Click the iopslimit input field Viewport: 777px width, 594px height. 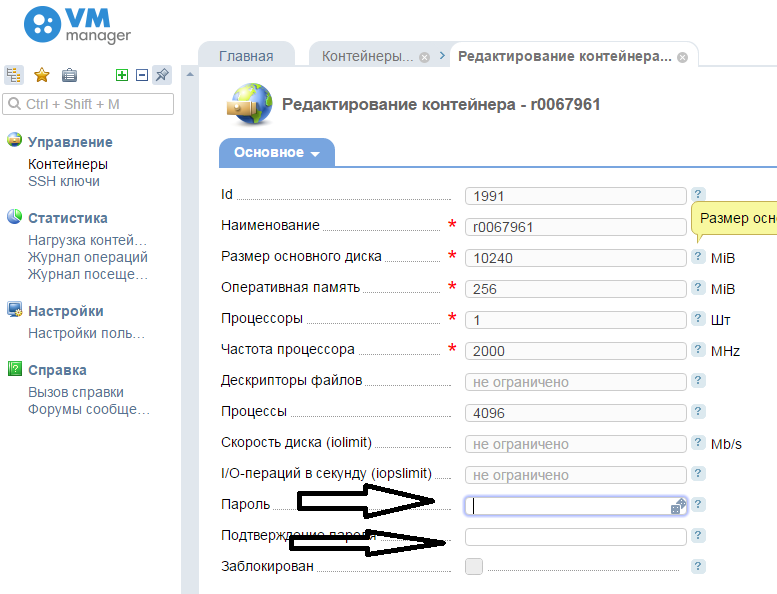576,475
